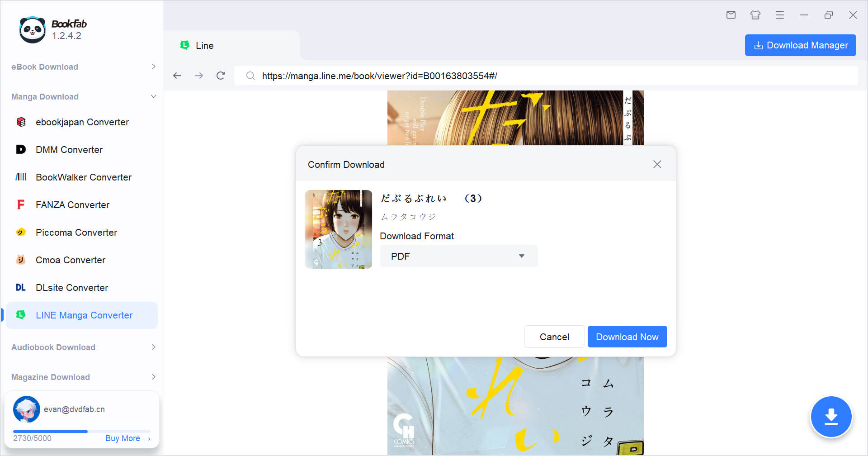Close the Confirm Download dialog
The width and height of the screenshot is (868, 456).
click(x=657, y=164)
